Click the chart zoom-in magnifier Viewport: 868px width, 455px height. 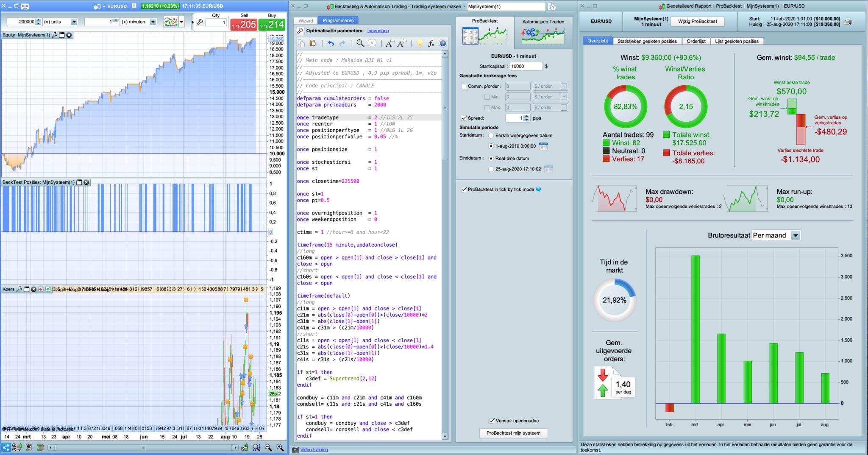click(280, 447)
